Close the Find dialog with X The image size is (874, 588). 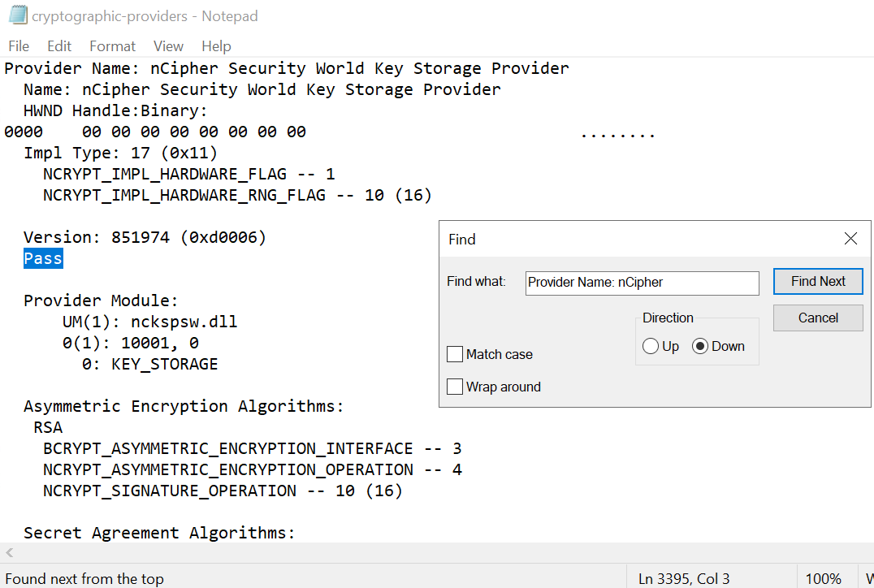tap(850, 239)
